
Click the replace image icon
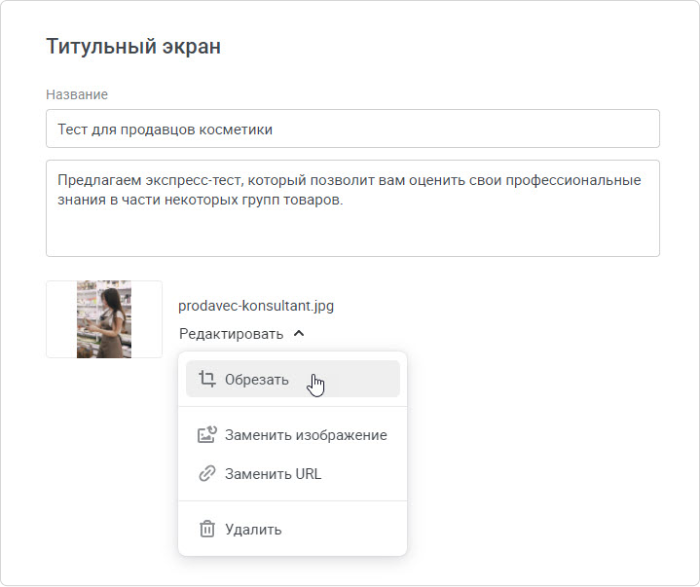pyautogui.click(x=207, y=434)
